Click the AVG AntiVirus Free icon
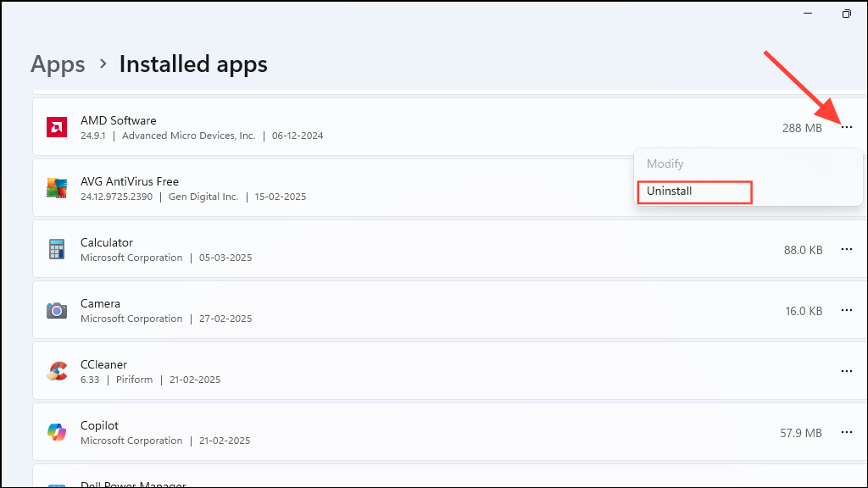This screenshot has width=868, height=488. point(57,188)
